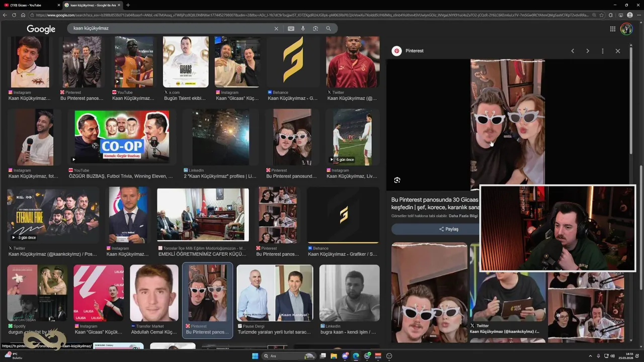Show next image in preview panel
The width and height of the screenshot is (644, 362).
587,51
